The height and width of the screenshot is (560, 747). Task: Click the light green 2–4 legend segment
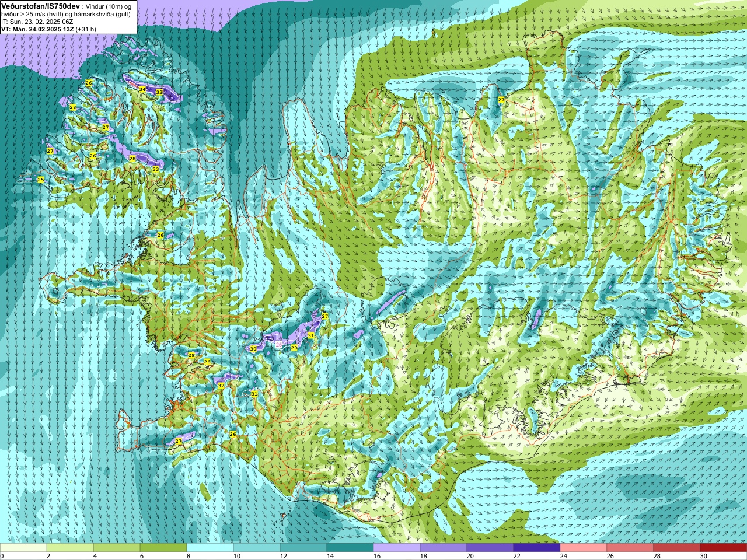click(x=70, y=548)
